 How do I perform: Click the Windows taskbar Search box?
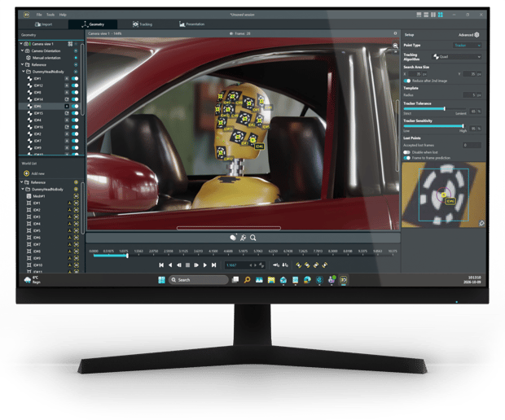[199, 280]
